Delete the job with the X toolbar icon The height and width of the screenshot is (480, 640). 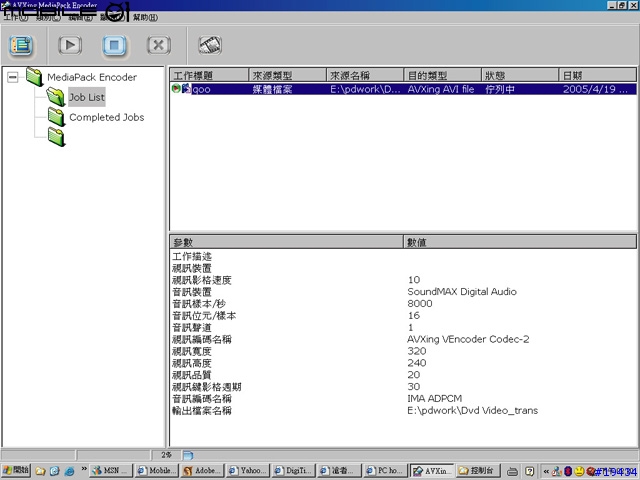pyautogui.click(x=158, y=45)
